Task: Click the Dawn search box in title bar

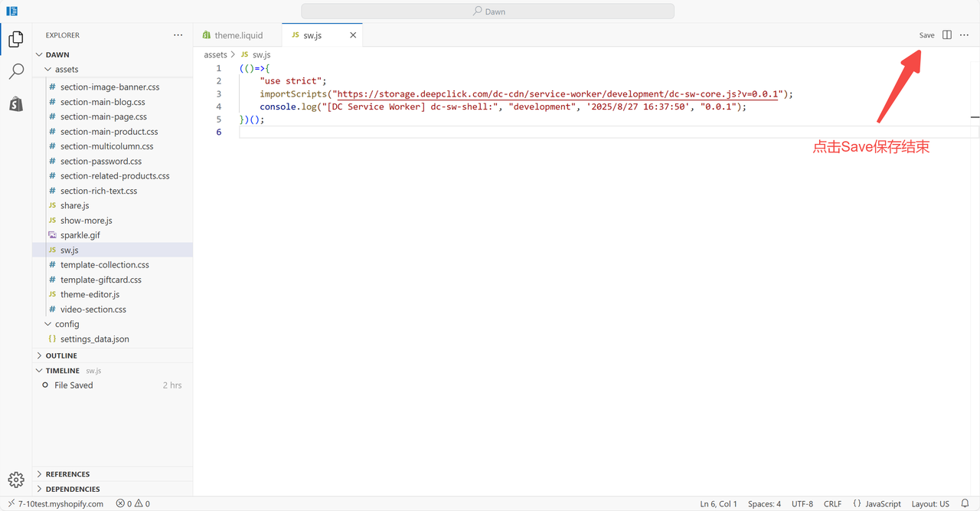Action: coord(488,11)
